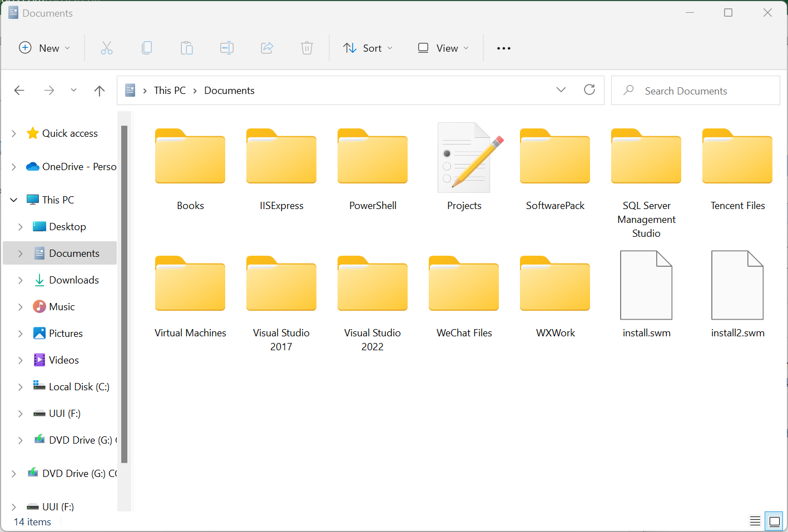Select the WXWork folder

[x=555, y=297]
